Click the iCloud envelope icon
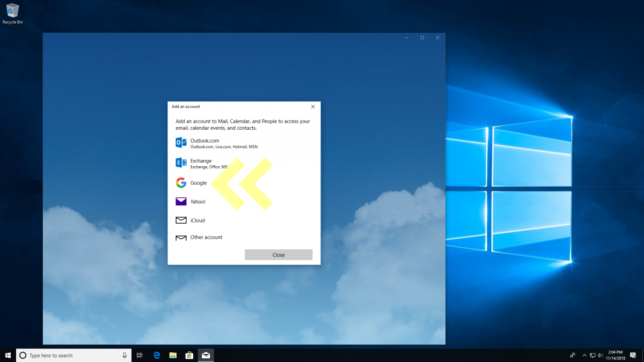 coord(181,220)
